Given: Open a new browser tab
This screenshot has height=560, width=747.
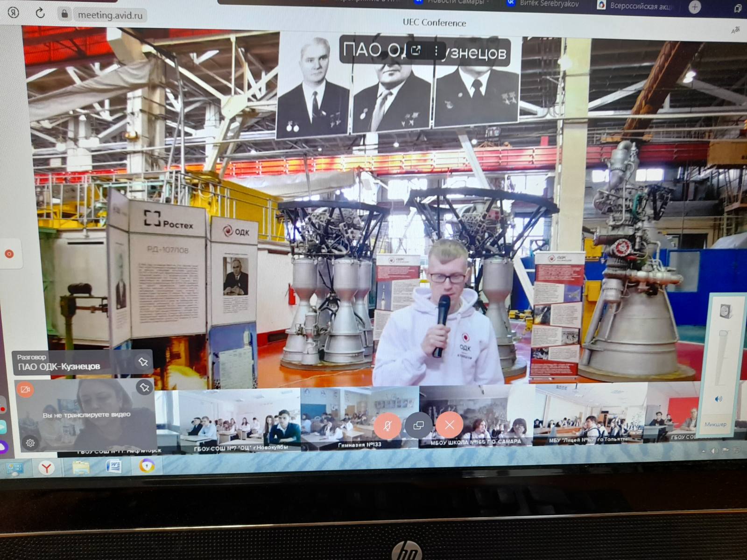Looking at the screenshot, I should [695, 7].
